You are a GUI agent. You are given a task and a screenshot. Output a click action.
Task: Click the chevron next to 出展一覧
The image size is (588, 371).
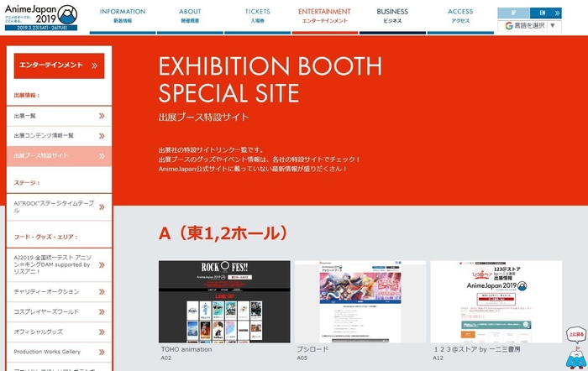click(102, 116)
